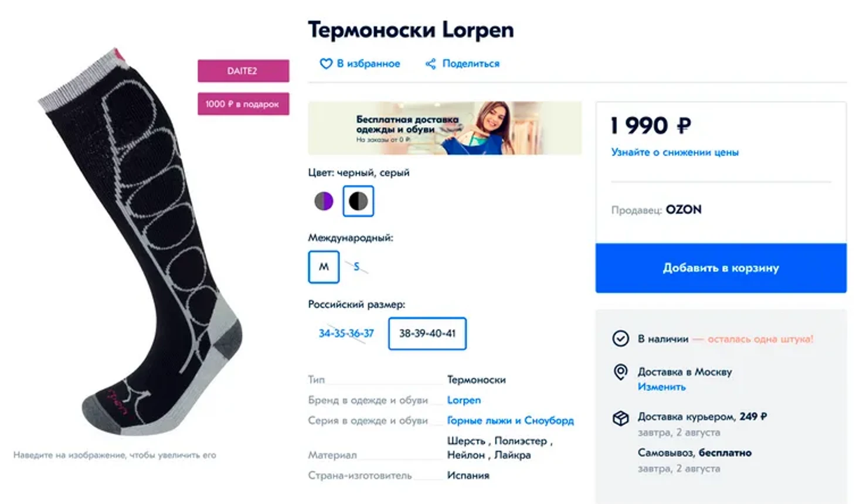Click the in-stock checkmark icon
This screenshot has height=504, width=856.
pyautogui.click(x=621, y=339)
